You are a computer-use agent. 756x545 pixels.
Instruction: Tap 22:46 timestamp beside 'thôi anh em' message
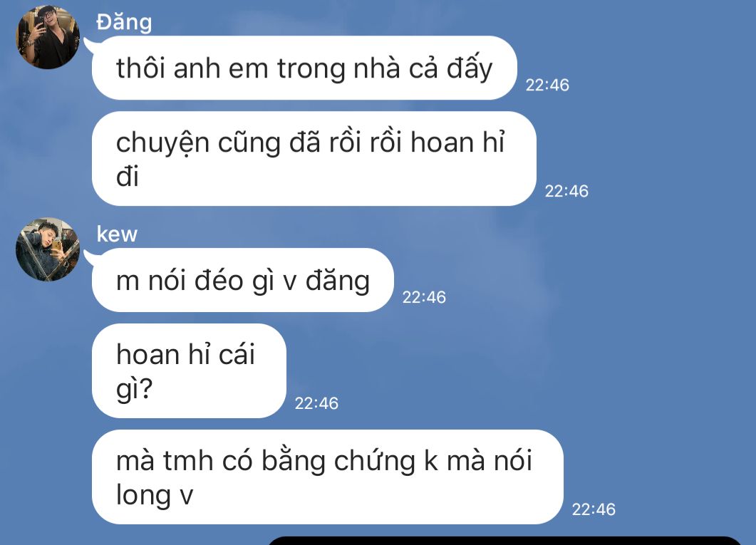(x=547, y=85)
